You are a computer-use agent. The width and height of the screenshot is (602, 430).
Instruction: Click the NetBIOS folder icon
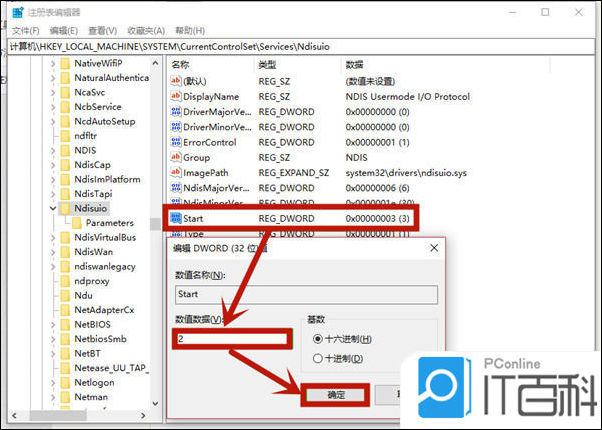coord(65,324)
